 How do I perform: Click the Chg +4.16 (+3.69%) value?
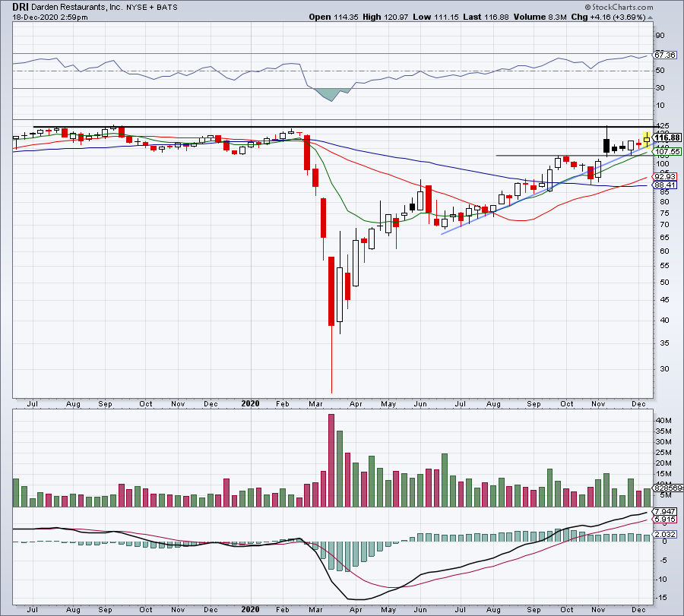[x=608, y=17]
